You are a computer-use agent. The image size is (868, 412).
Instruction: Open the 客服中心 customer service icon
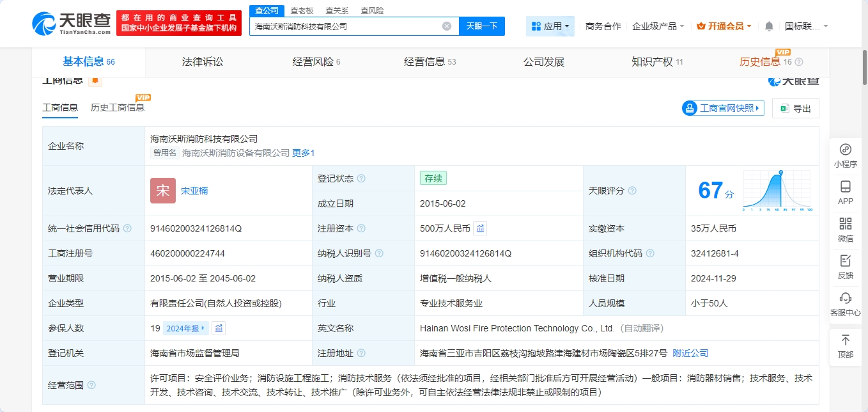[x=845, y=304]
